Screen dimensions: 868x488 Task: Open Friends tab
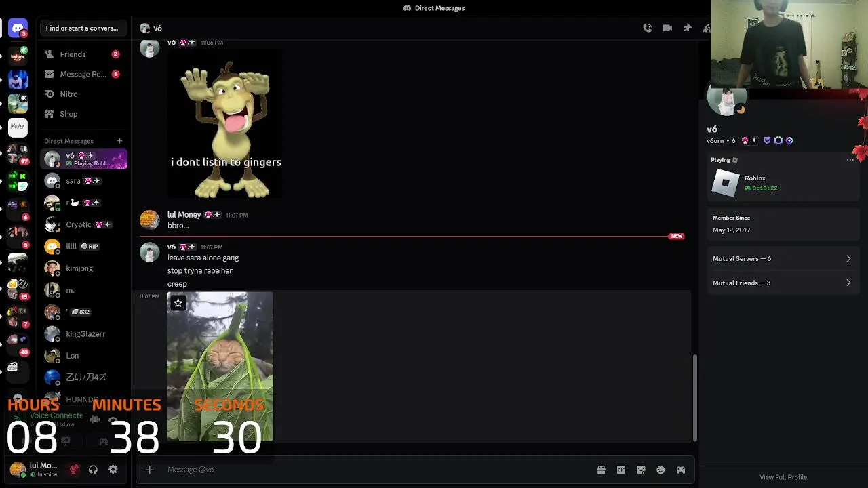click(x=83, y=54)
